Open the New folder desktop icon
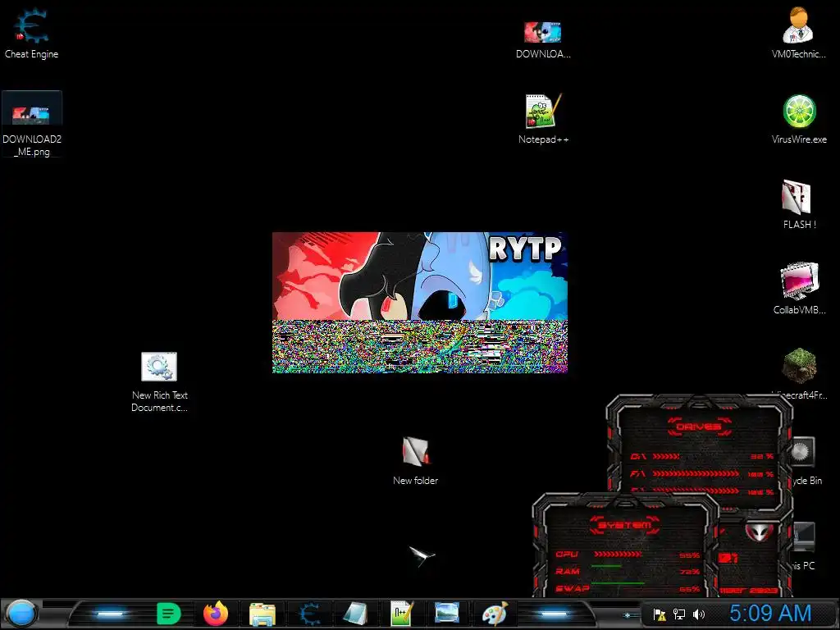 click(x=416, y=461)
